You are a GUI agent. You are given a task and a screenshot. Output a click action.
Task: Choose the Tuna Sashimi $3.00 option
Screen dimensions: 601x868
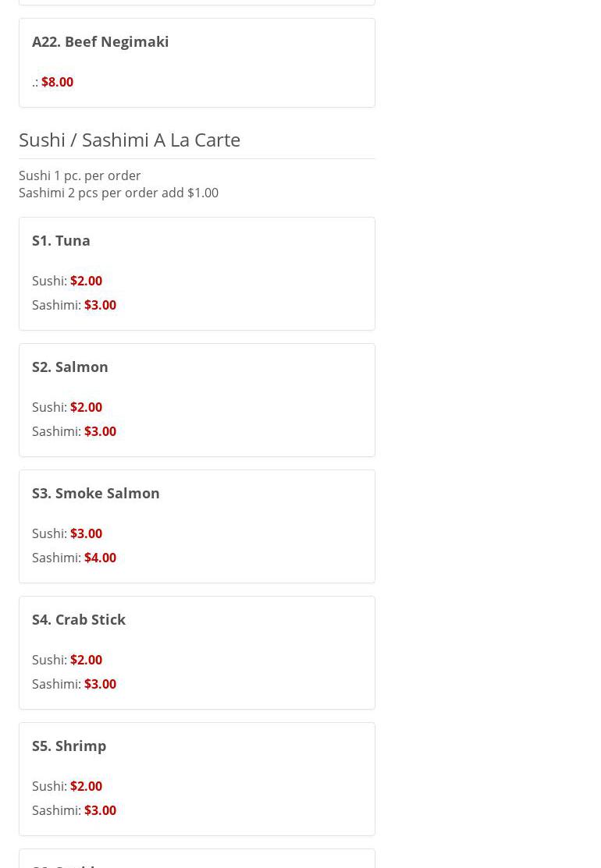tap(100, 305)
